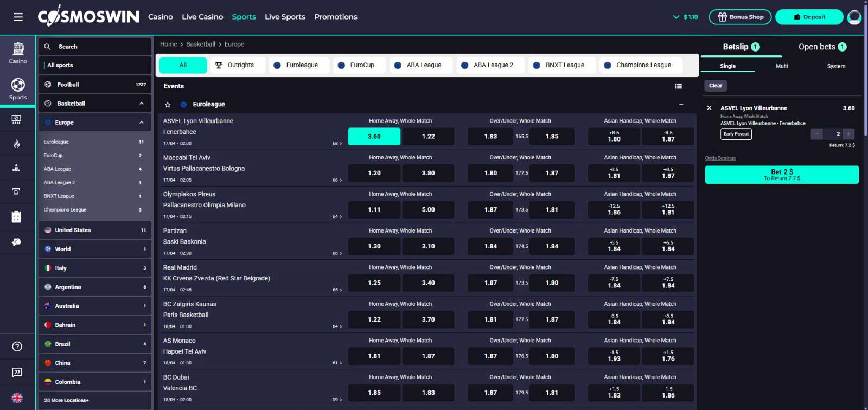Decrease stake with minus button
Screen dimensions: 868x410
coord(816,134)
